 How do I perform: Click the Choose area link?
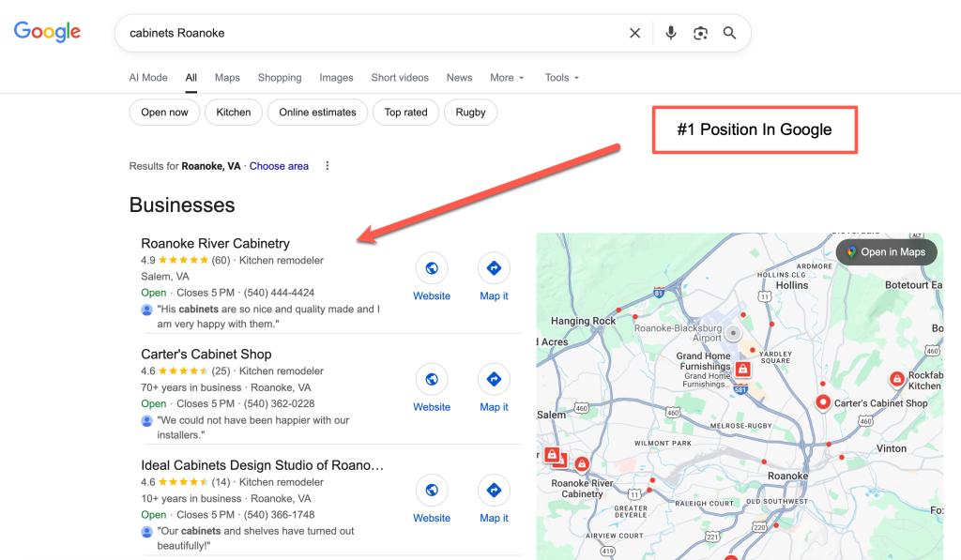point(279,166)
